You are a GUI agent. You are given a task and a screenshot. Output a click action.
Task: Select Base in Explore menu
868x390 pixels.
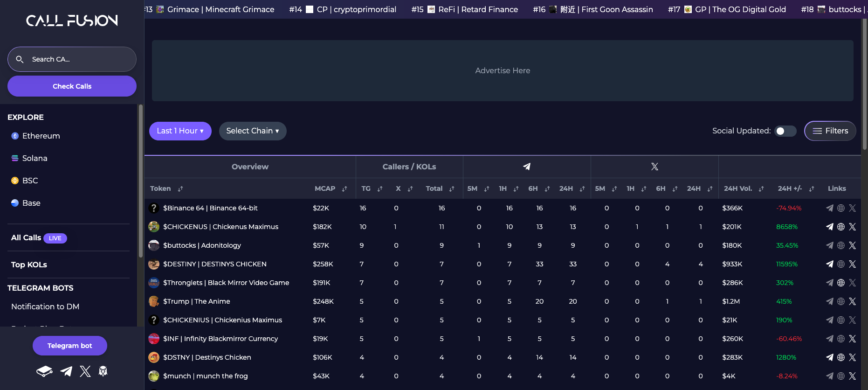[x=26, y=203]
